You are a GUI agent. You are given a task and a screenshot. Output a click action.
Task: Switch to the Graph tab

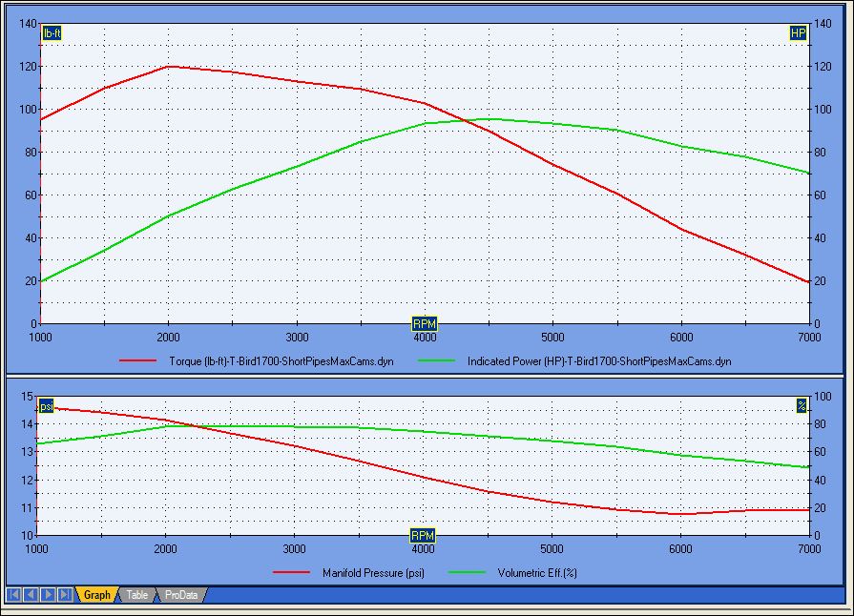[x=96, y=595]
